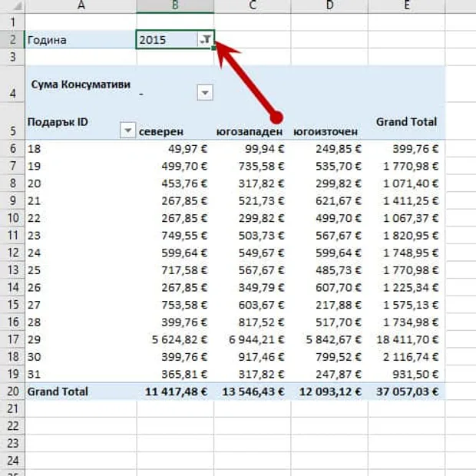The height and width of the screenshot is (476, 476).
Task: Select cell with value 1 067,37 €
Action: (406, 218)
